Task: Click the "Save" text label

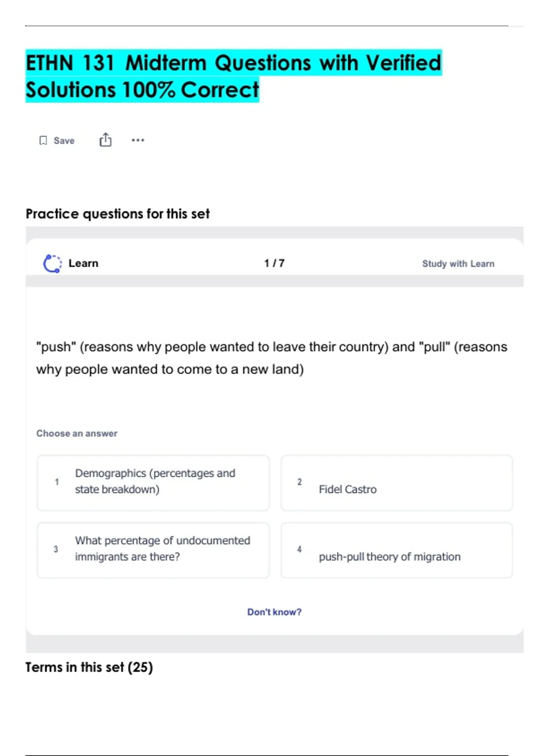Action: [x=64, y=141]
